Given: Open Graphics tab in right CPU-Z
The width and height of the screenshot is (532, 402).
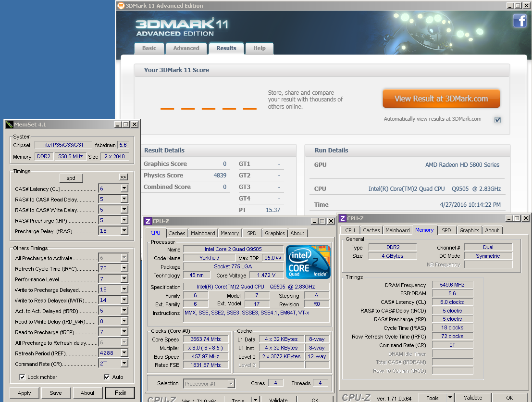Looking at the screenshot, I should (x=469, y=230).
